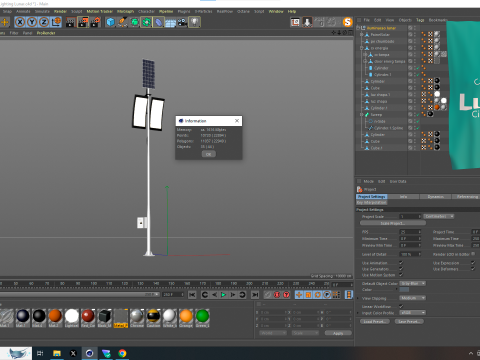The height and width of the screenshot is (360, 480).
Task: Open View Clipping dropdown
Action: click(x=413, y=298)
